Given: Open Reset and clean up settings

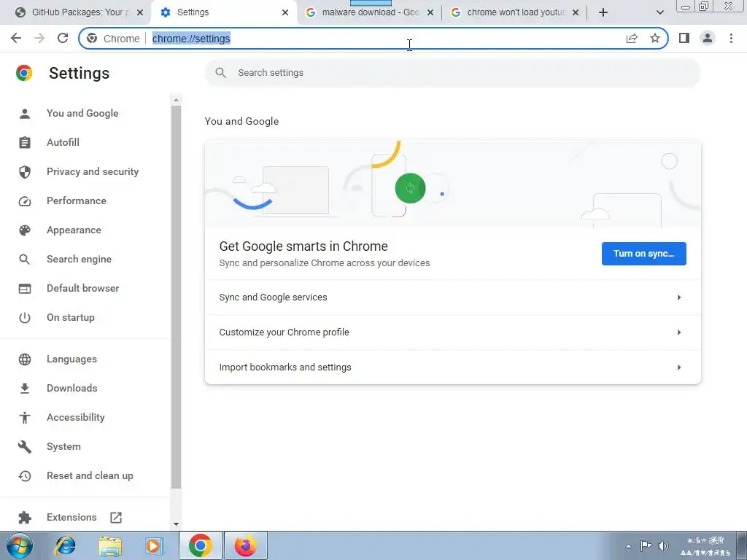Looking at the screenshot, I should coord(90,475).
